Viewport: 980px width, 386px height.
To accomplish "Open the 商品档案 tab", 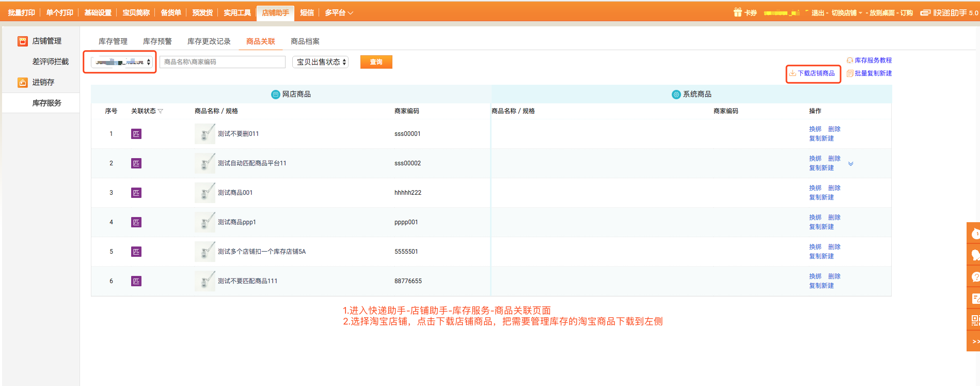I will tap(305, 41).
